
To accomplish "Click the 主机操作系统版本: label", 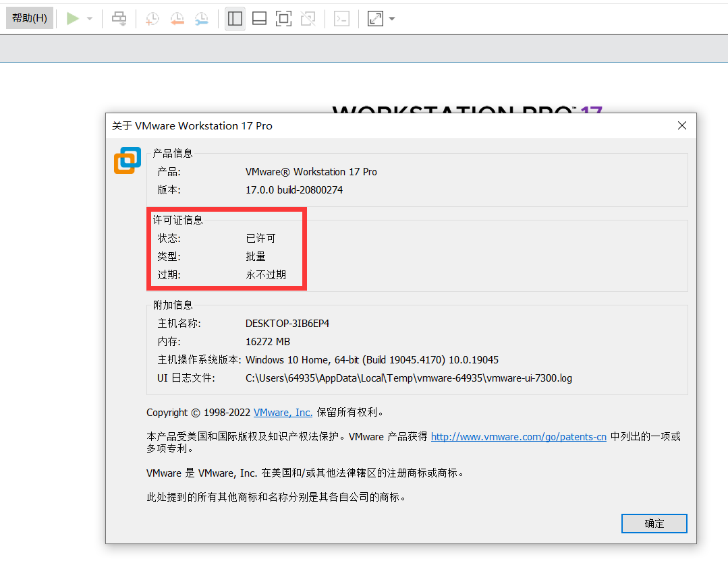I will click(x=199, y=360).
